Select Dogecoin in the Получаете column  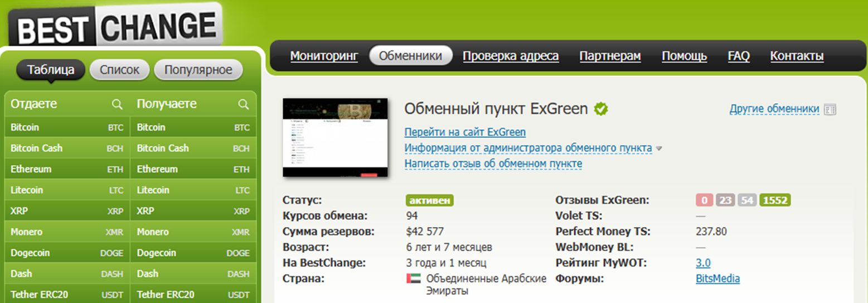coord(193,253)
